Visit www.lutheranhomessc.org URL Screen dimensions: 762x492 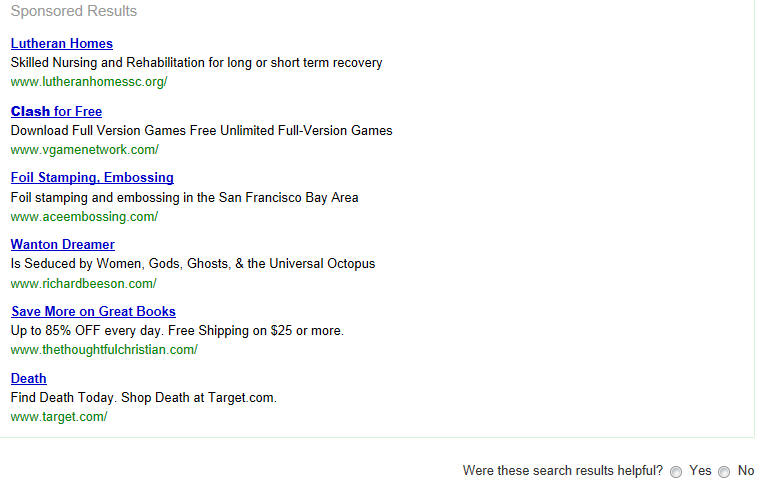click(x=89, y=82)
